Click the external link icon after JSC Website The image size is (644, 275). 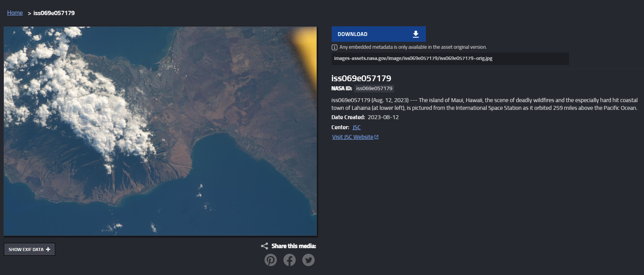376,137
